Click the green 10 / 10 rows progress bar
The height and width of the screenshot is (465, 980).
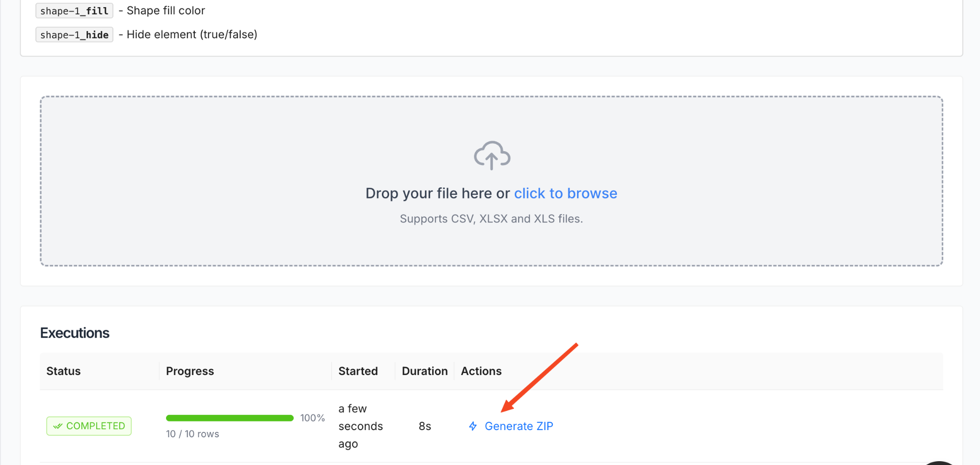[229, 418]
